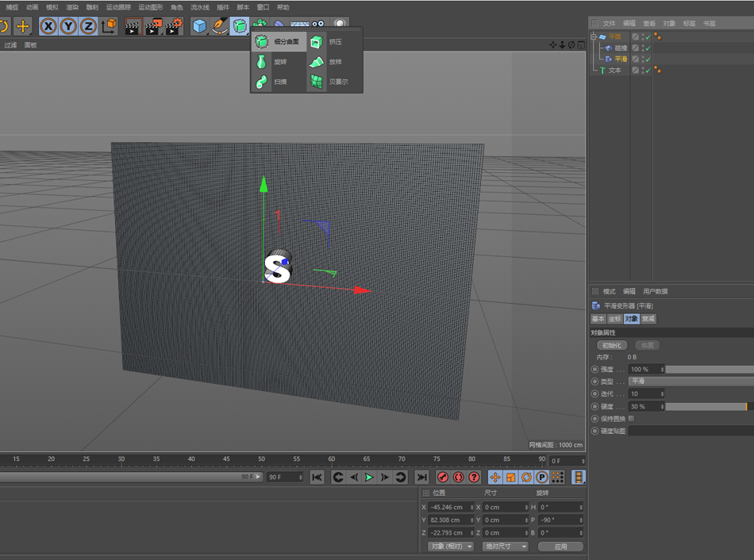Image resolution: width=754 pixels, height=560 pixels.
Task: Go to start of timeline
Action: click(317, 478)
